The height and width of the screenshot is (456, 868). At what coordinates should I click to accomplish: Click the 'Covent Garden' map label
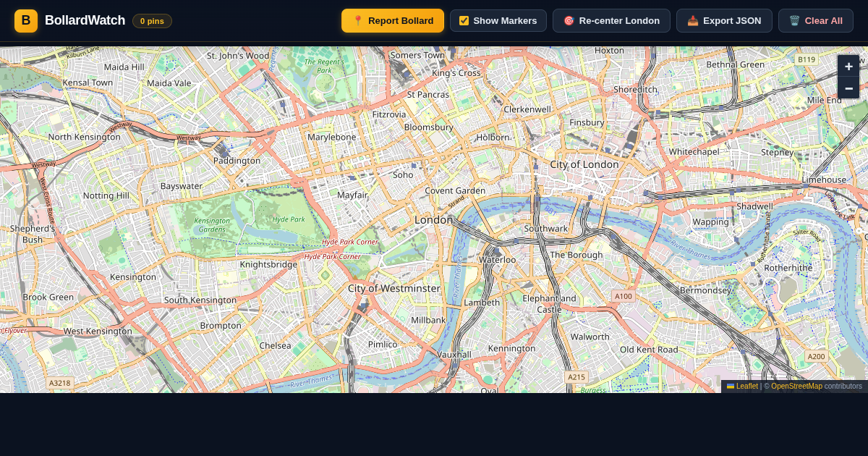(x=455, y=190)
